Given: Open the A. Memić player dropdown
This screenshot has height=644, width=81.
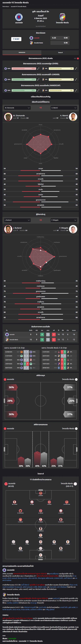Looking at the screenshot, I should click(64, 108).
